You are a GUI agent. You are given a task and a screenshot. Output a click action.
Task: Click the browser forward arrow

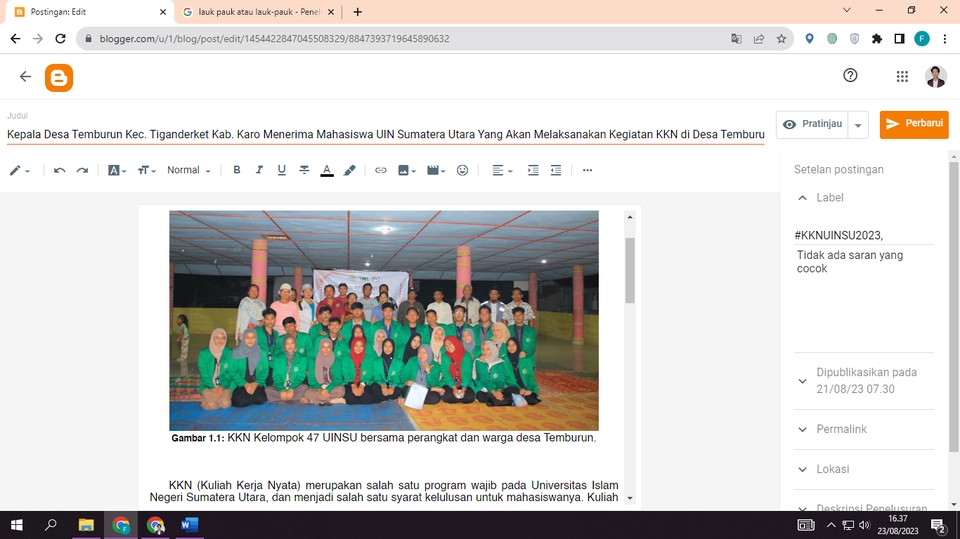pos(38,39)
